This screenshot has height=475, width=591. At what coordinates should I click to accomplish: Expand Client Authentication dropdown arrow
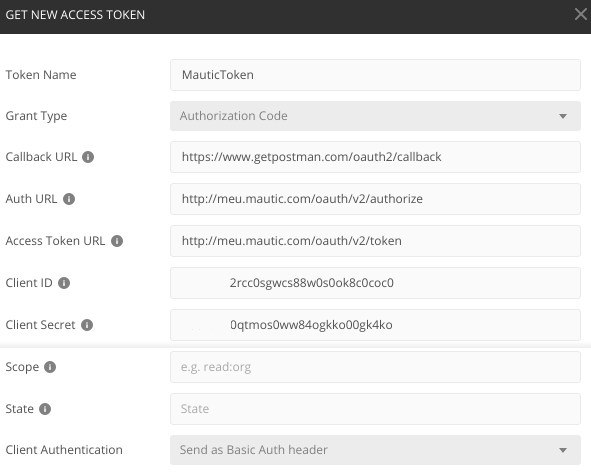coord(563,450)
